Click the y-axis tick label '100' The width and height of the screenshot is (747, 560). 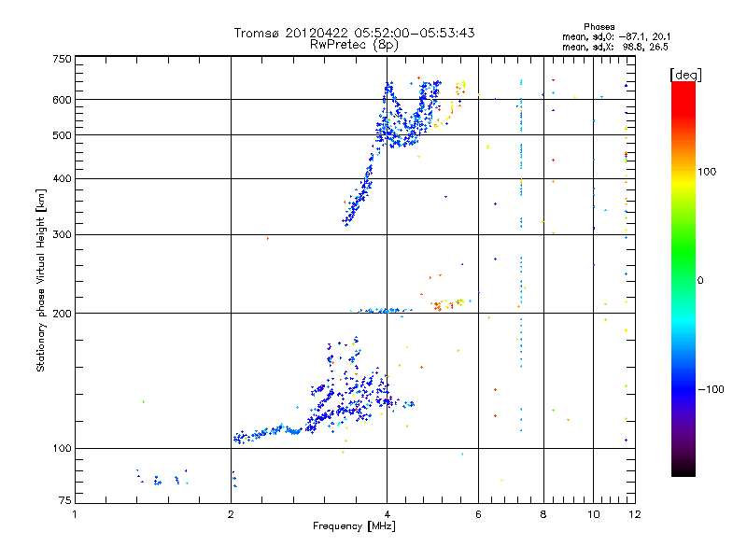tap(62, 449)
